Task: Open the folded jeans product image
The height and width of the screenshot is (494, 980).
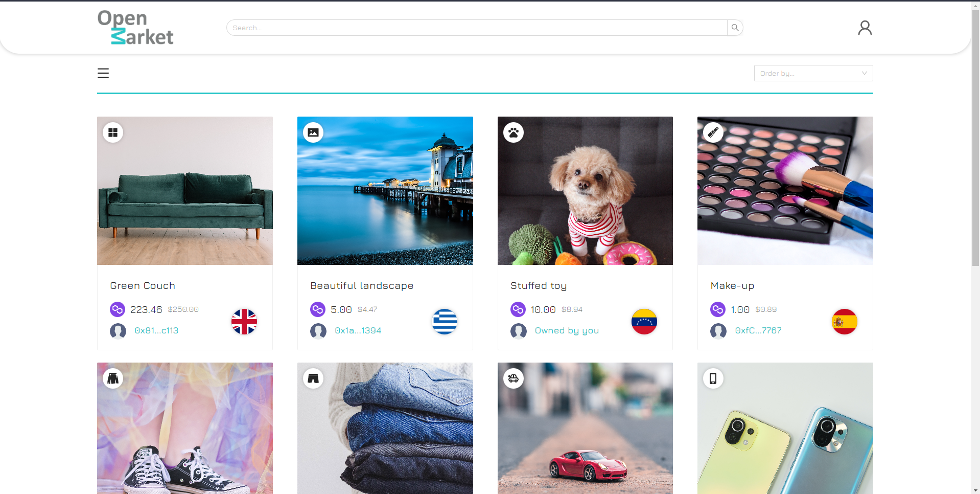Action: click(385, 429)
